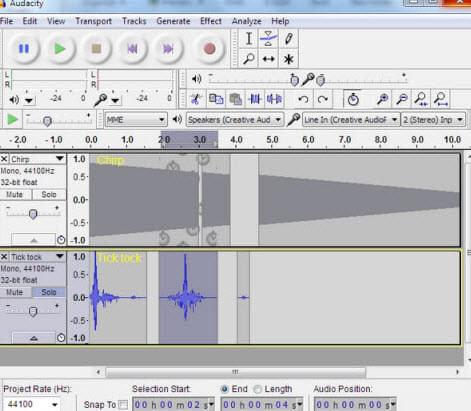Open the Chirp track name menu
The image size is (471, 411).
[37, 159]
